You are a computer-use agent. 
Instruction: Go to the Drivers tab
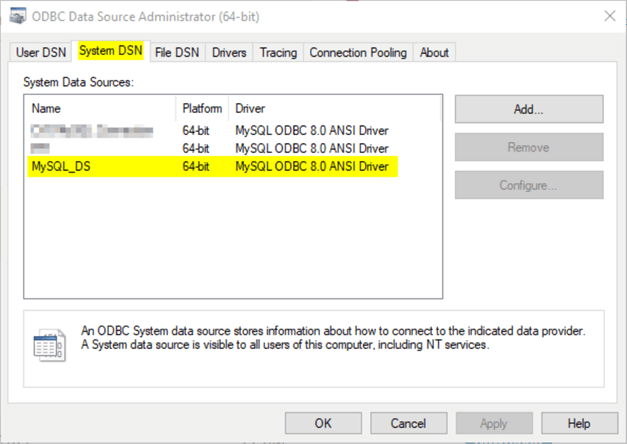coord(229,52)
